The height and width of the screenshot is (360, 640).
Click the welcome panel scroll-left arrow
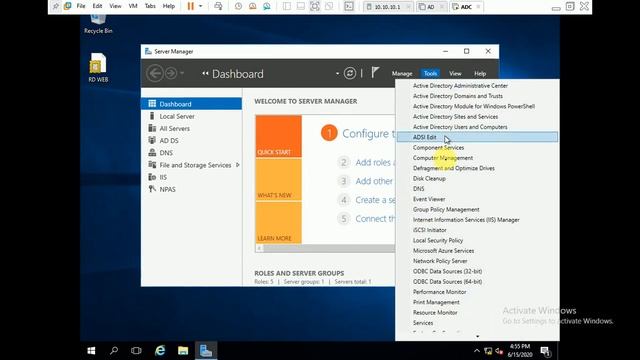tap(259, 248)
